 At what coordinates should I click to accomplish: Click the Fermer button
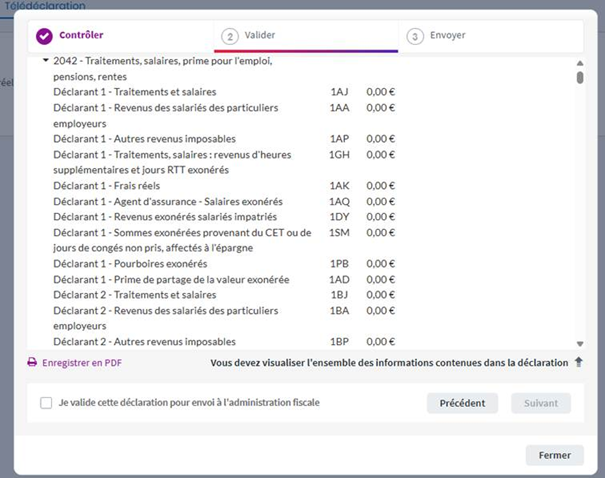click(x=554, y=455)
